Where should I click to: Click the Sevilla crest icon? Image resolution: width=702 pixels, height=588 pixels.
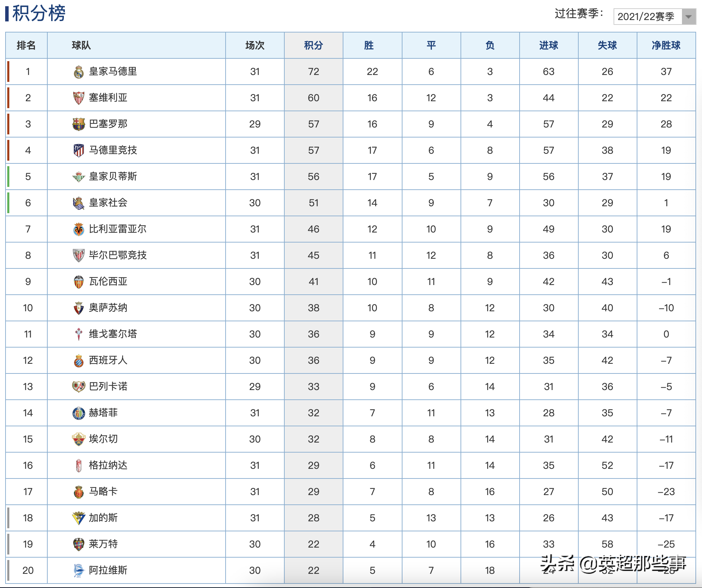click(x=79, y=98)
